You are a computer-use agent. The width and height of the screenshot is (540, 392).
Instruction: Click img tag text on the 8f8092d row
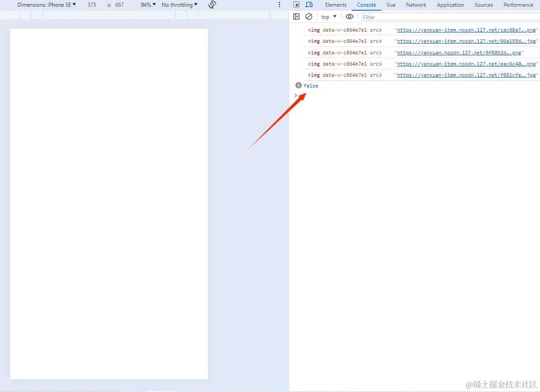point(345,53)
